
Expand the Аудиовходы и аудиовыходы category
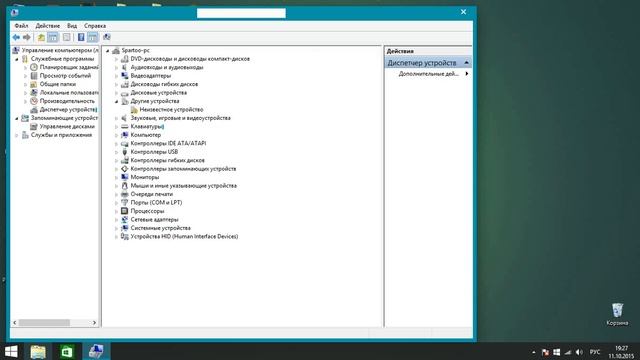click(116, 67)
